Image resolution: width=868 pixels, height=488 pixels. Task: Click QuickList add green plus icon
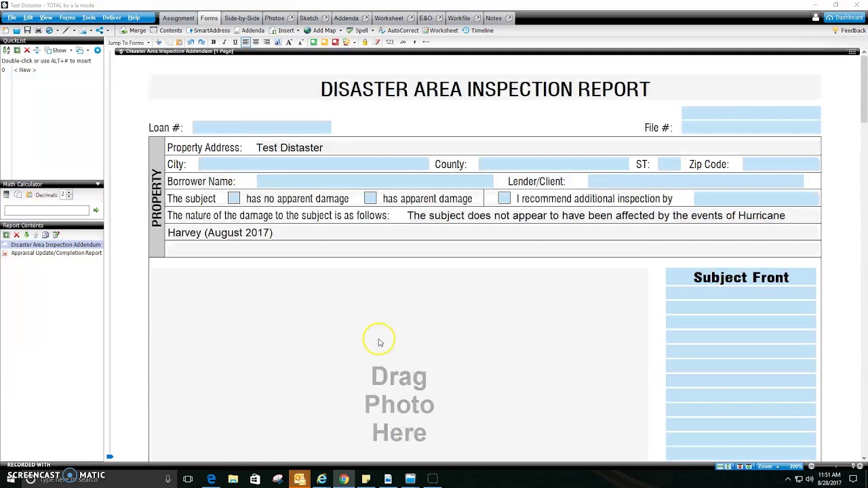click(x=17, y=50)
